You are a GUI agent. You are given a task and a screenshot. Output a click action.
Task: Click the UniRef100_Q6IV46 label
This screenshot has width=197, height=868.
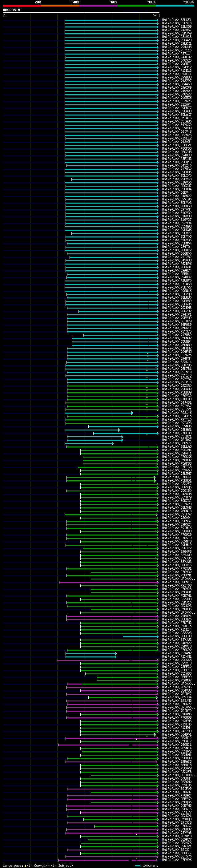point(177,131)
